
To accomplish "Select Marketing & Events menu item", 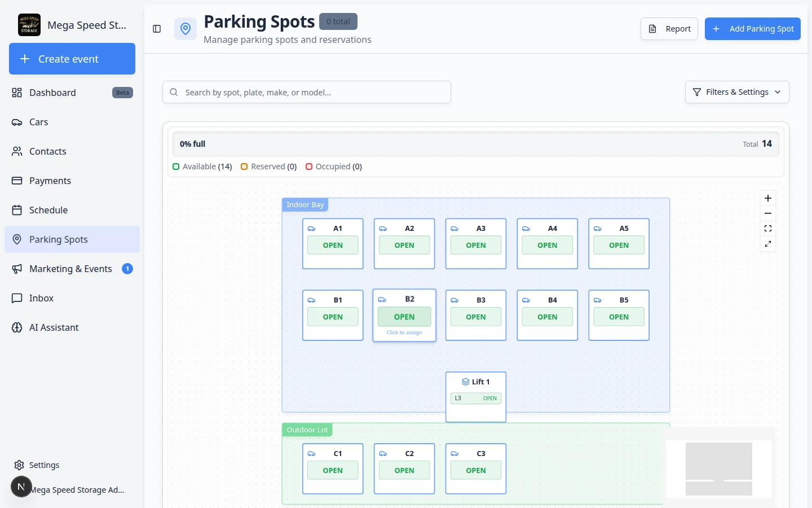I will pos(72,269).
